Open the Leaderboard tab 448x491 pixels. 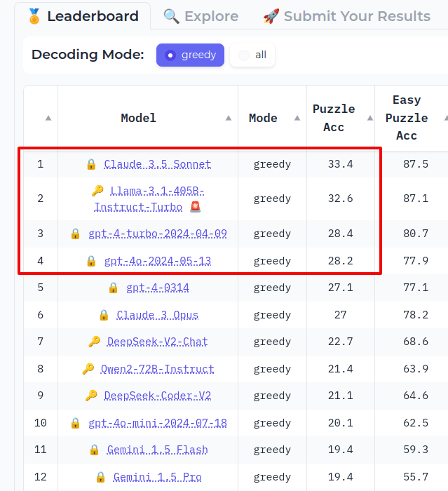[83, 16]
